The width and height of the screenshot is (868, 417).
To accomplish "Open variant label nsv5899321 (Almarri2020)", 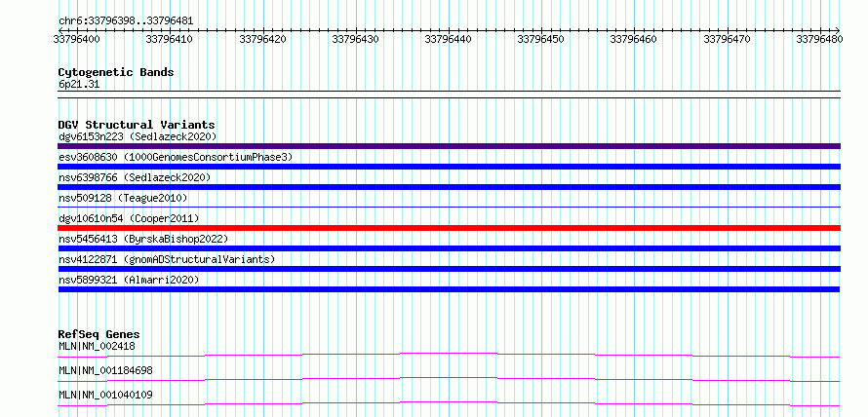I will click(129, 280).
